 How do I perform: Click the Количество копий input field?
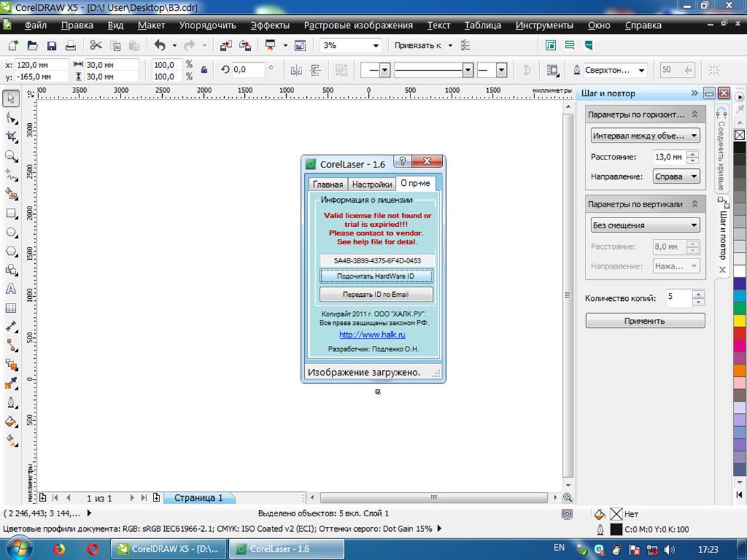(678, 297)
